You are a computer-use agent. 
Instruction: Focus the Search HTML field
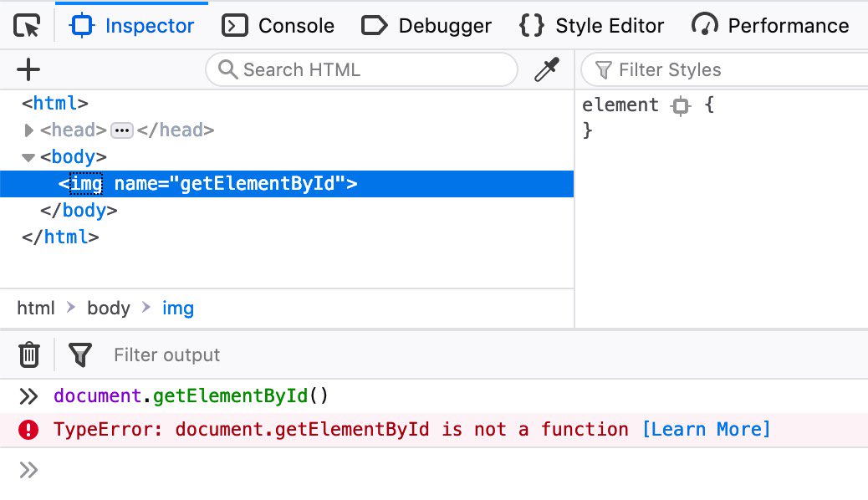pyautogui.click(x=361, y=69)
